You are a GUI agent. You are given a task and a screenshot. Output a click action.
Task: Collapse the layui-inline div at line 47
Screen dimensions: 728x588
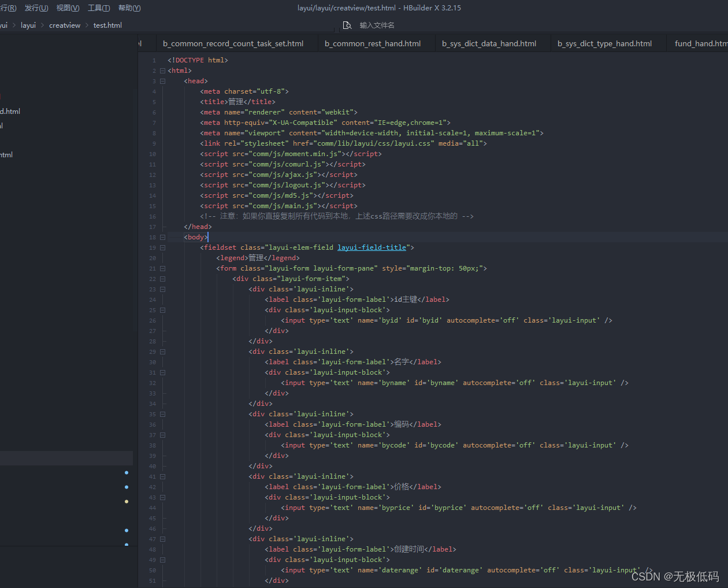click(x=162, y=539)
